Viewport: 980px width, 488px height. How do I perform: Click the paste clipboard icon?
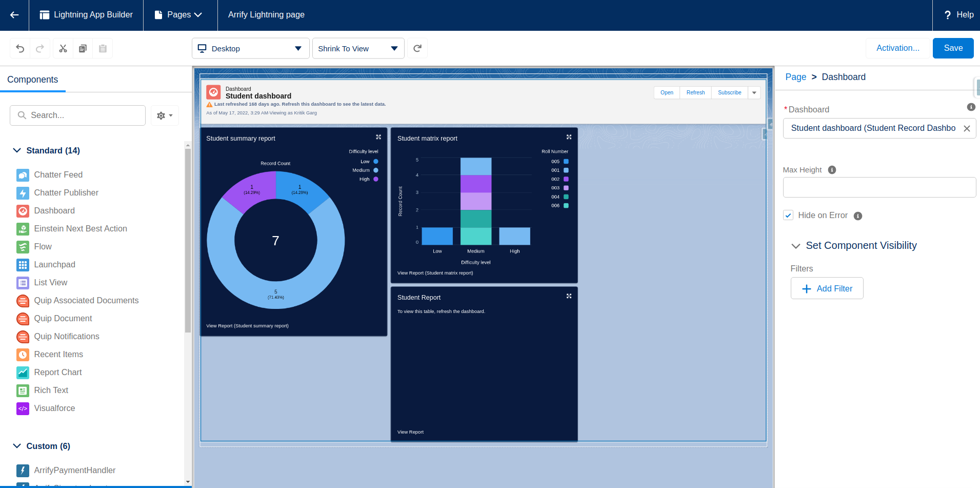103,48
